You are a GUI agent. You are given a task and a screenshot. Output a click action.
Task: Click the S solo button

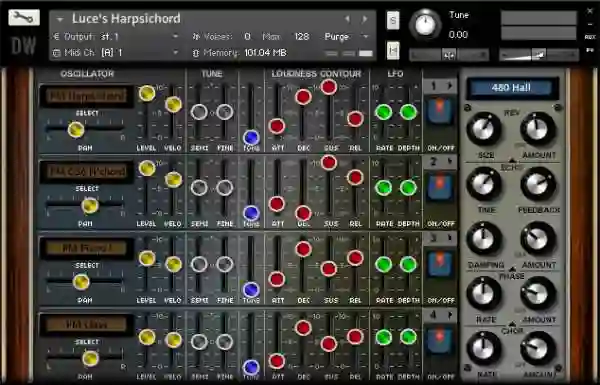pyautogui.click(x=393, y=20)
